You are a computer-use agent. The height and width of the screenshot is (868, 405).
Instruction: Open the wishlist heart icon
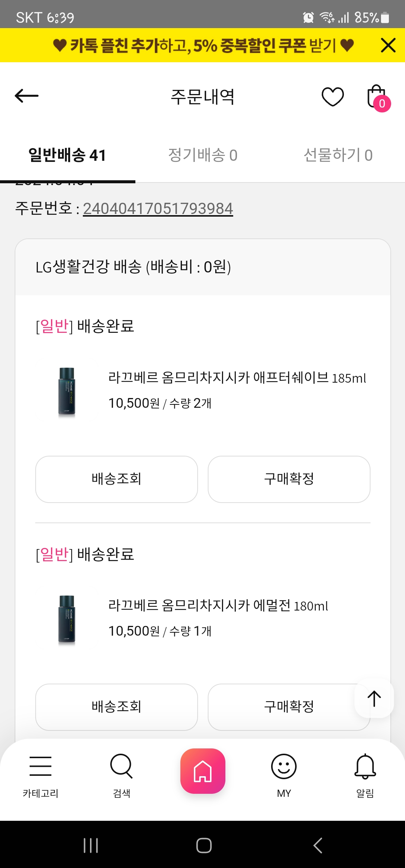coord(333,97)
